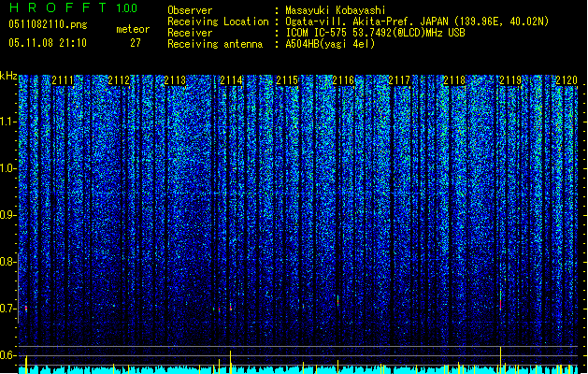Click the 2119 time marker

pyautogui.click(x=510, y=80)
